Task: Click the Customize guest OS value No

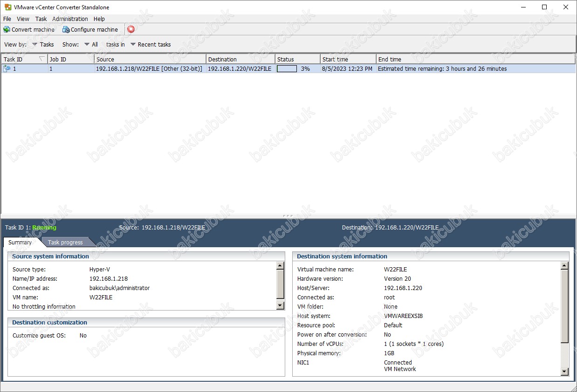Action: click(83, 336)
